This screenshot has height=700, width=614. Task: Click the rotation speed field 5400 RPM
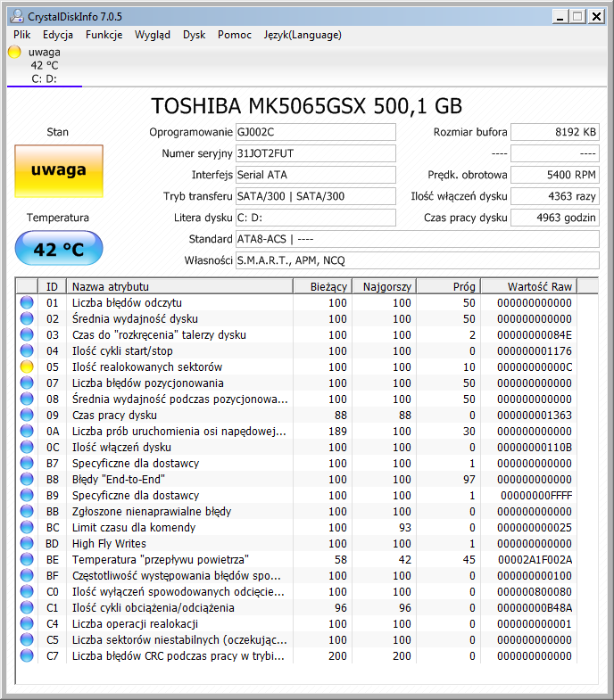click(555, 175)
